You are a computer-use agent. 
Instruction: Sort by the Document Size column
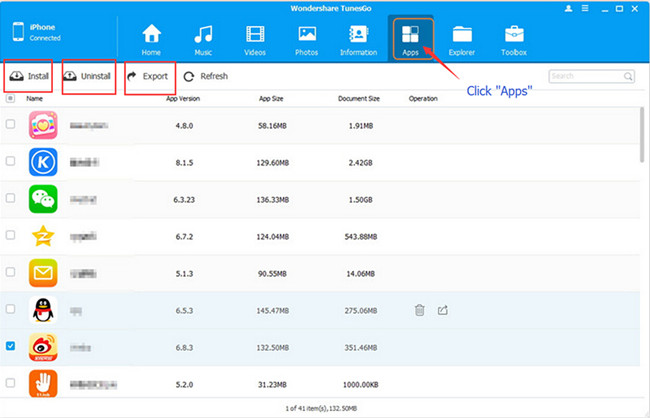pos(359,98)
